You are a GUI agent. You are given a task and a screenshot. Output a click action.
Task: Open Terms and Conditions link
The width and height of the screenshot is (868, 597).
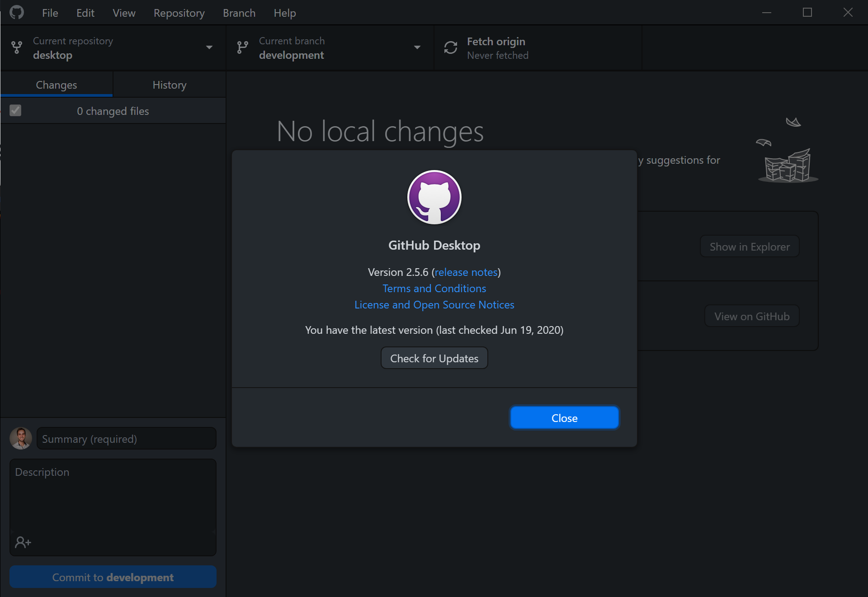tap(434, 289)
